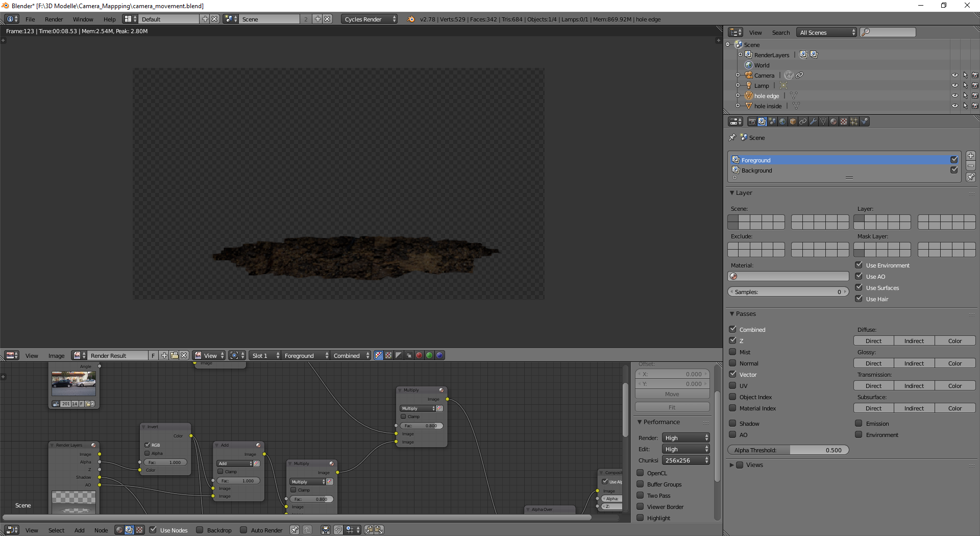Open the Physics properties tab
The image size is (980, 536).
tap(864, 121)
